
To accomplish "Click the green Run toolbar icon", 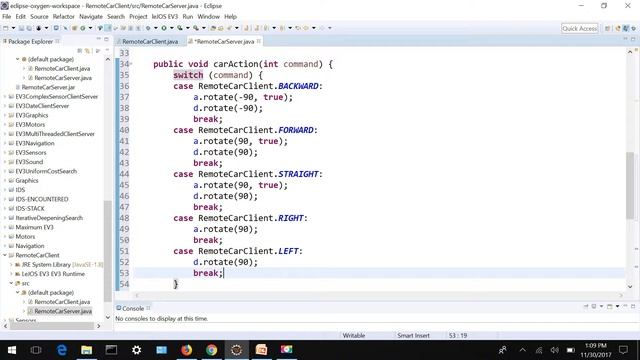I will pos(164,28).
